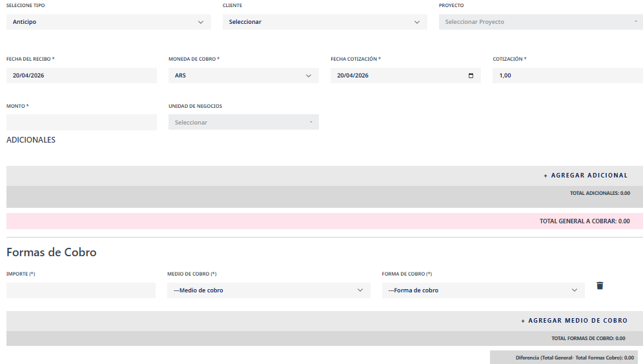The height and width of the screenshot is (364, 643).
Task: Click the Agregar Adicional button
Action: (x=586, y=176)
